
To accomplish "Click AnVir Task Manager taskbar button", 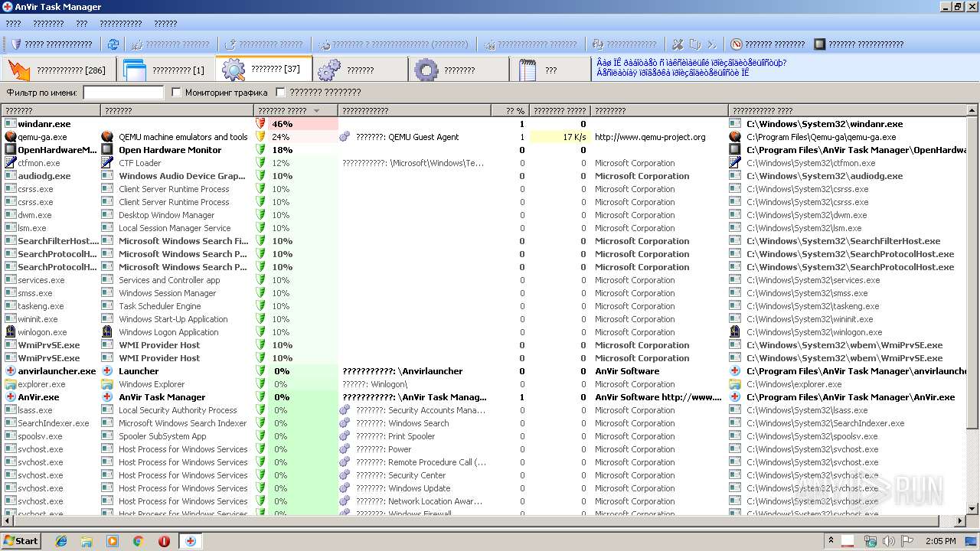I will [x=191, y=541].
